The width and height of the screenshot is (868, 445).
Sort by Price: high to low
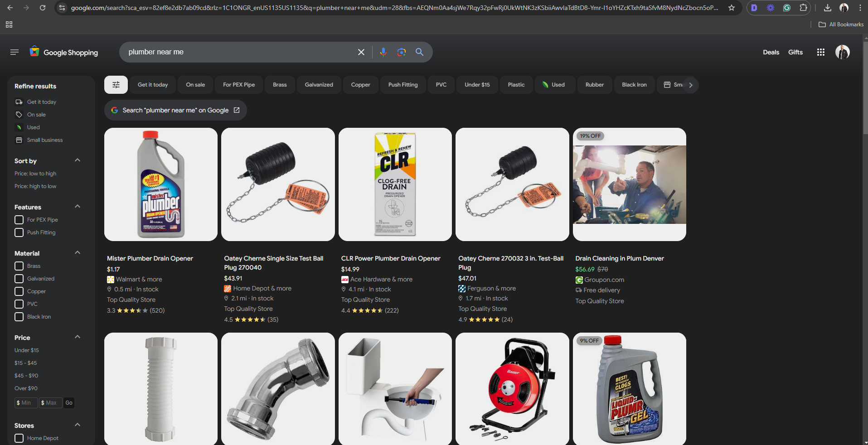click(35, 186)
